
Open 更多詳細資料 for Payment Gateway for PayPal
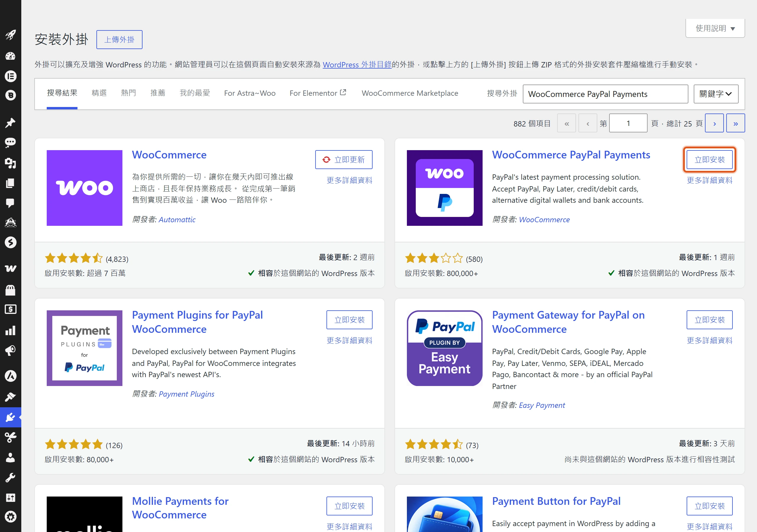[709, 340]
